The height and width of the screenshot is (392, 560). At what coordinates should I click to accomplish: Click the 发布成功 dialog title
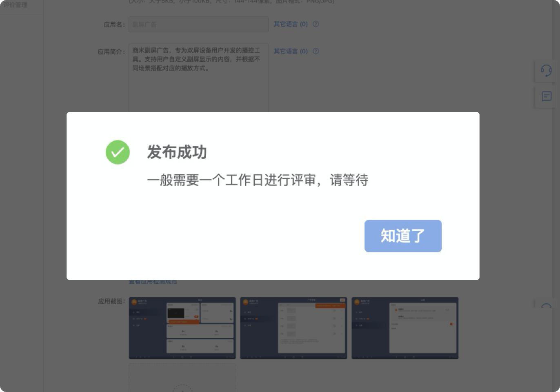177,152
